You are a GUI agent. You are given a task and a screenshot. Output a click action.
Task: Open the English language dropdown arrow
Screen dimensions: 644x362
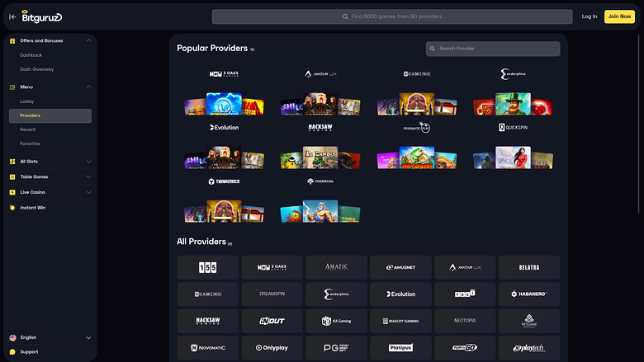pos(88,338)
